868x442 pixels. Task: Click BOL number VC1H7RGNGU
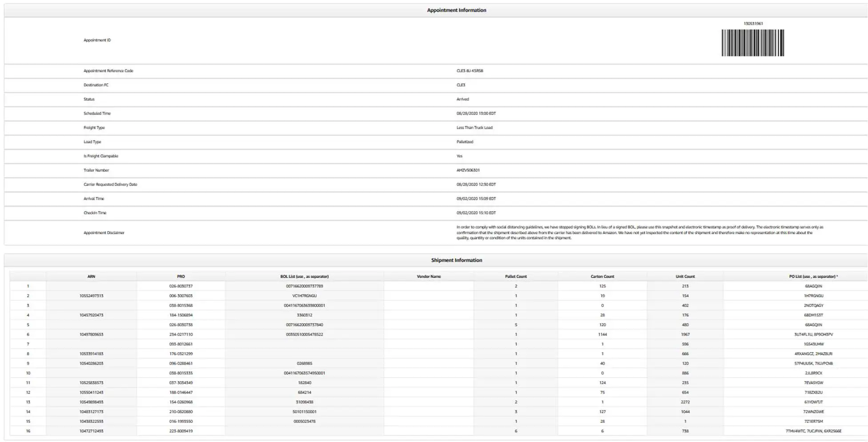coord(305,296)
